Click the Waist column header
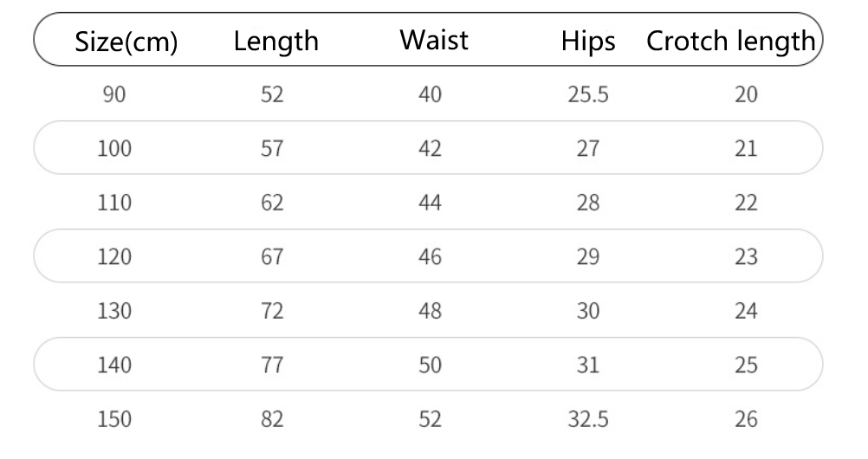Screen dimensions: 868x459 coord(433,40)
